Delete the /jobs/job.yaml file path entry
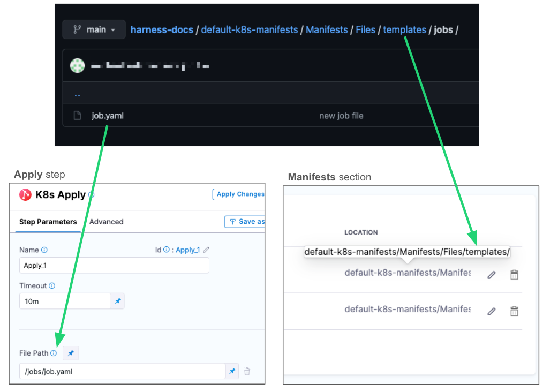This screenshot has width=543, height=392. click(x=247, y=371)
